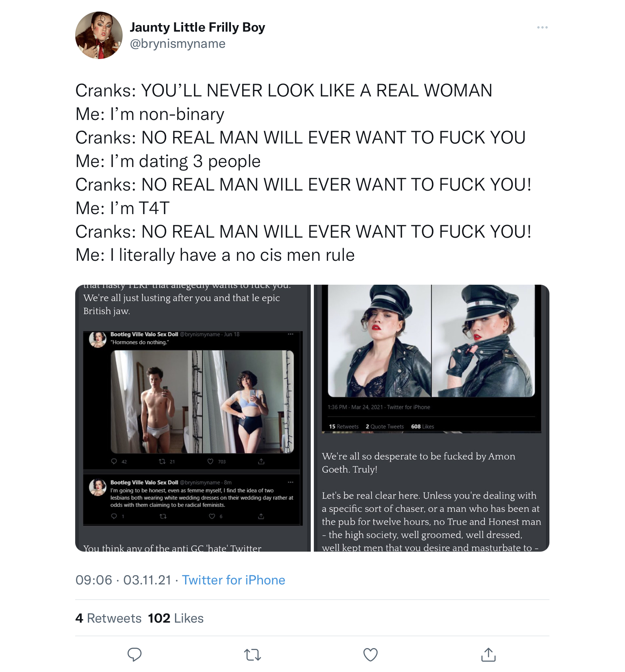The height and width of the screenshot is (672, 625).
Task: Click the embedded 15 Retweets count
Action: point(344,426)
